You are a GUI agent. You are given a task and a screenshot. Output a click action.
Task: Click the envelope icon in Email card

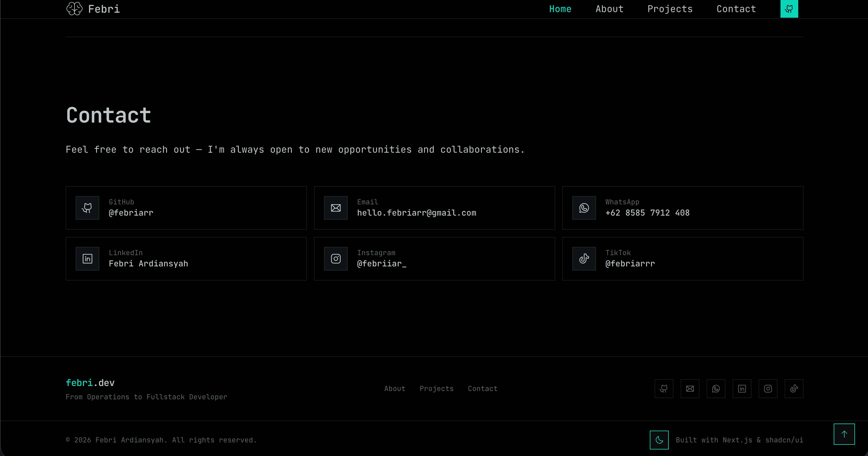pos(336,208)
